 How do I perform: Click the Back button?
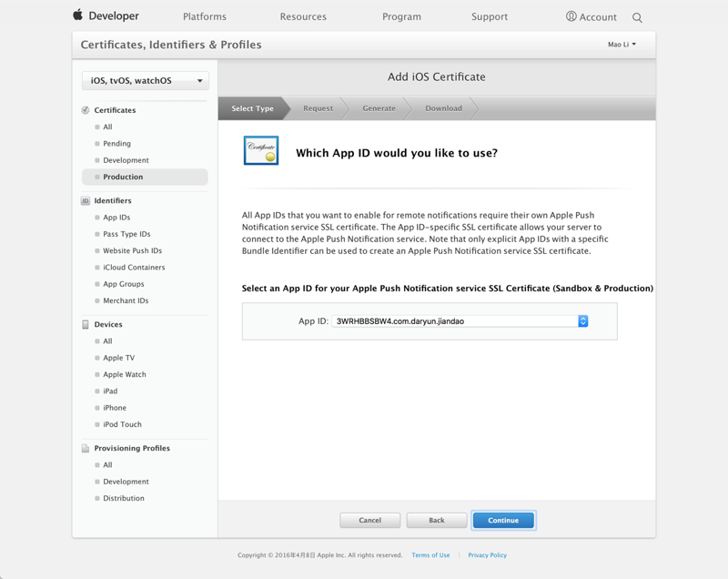click(x=437, y=521)
